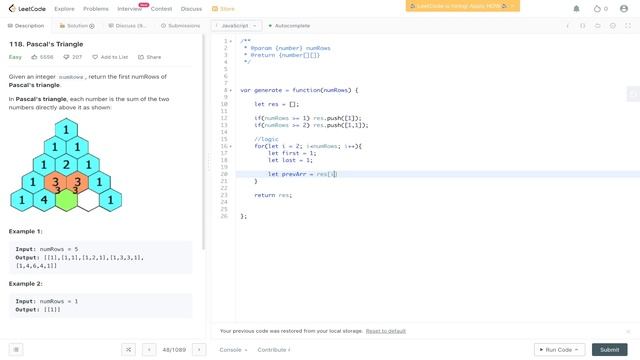
Task: Collapse the function fold at line 8
Action: [x=231, y=90]
